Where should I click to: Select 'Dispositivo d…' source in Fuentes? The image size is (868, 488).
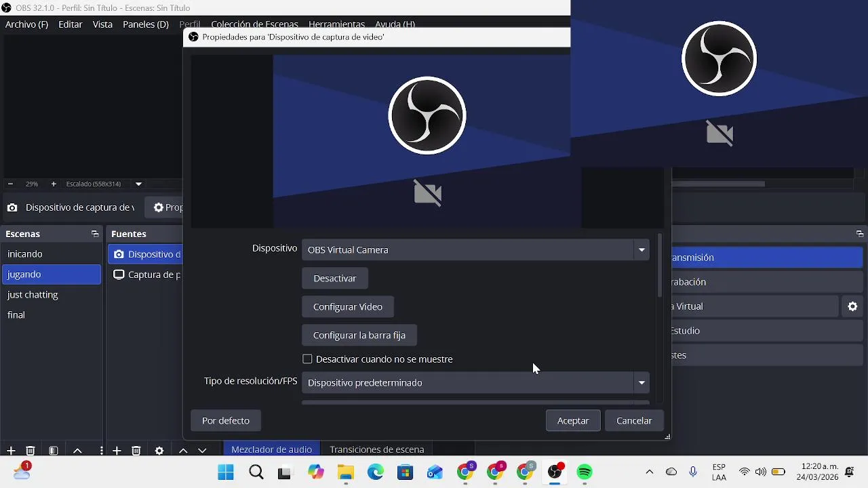pos(145,254)
